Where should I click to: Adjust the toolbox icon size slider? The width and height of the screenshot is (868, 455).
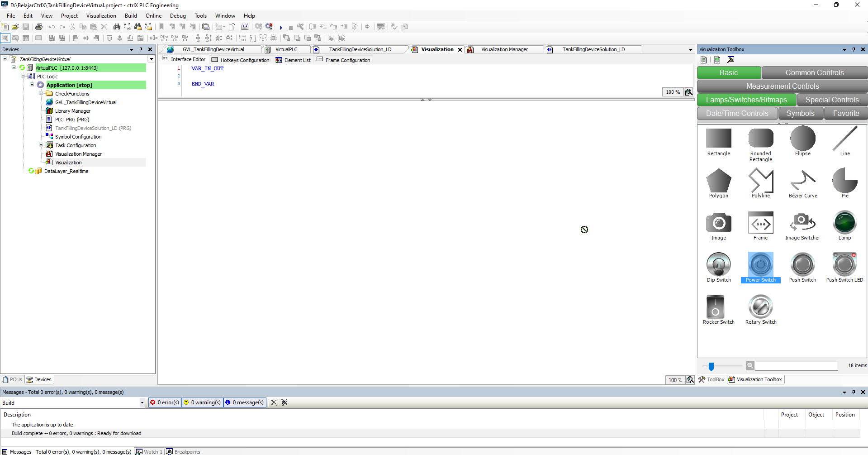[x=711, y=366]
